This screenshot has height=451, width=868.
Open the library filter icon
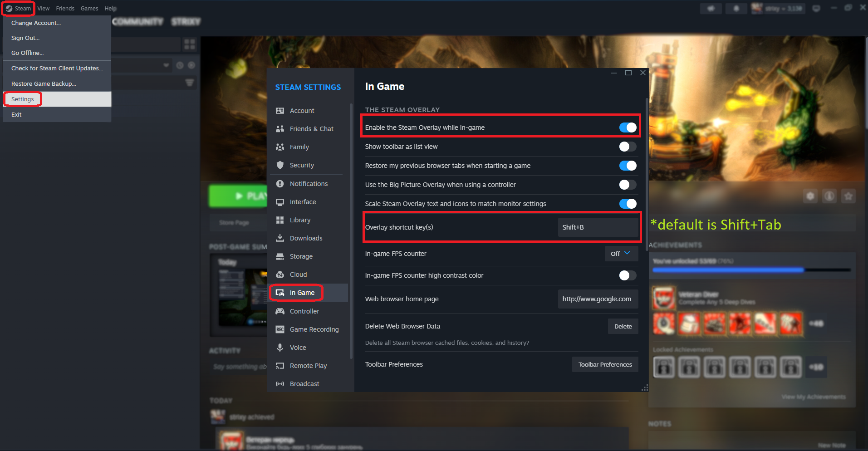coord(190,83)
